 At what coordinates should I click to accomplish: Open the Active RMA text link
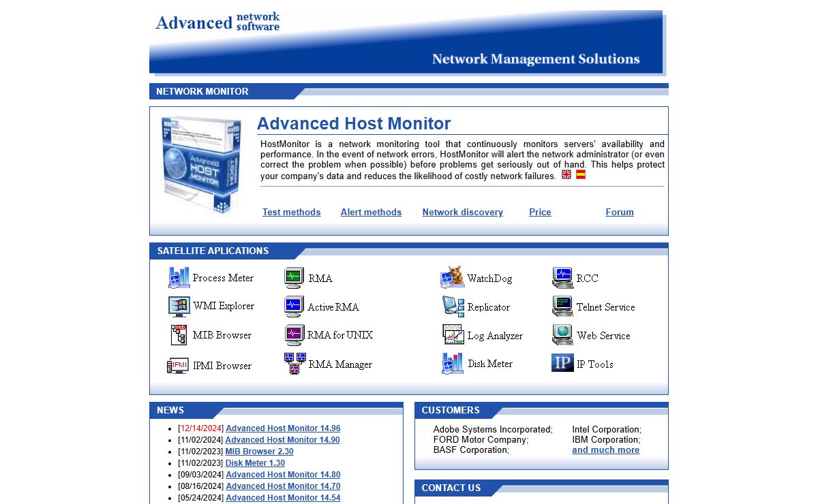click(x=333, y=307)
